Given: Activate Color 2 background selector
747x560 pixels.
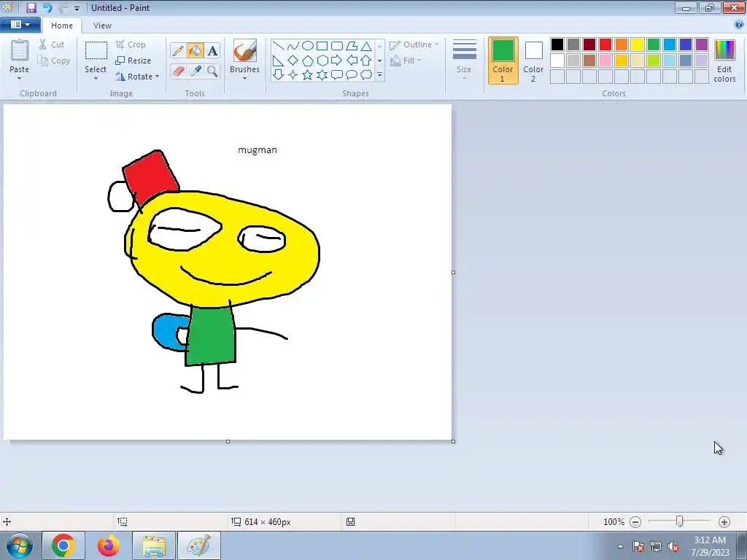Looking at the screenshot, I should pos(533,61).
